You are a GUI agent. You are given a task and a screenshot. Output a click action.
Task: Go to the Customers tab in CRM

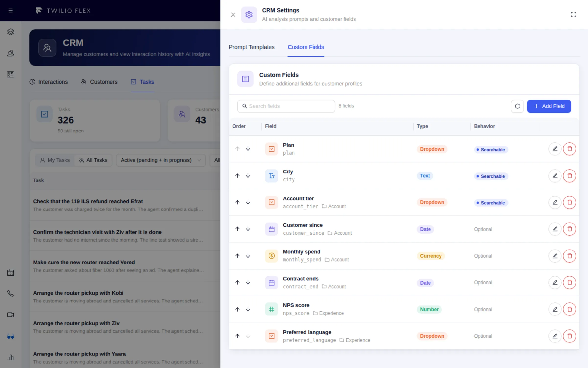[99, 82]
